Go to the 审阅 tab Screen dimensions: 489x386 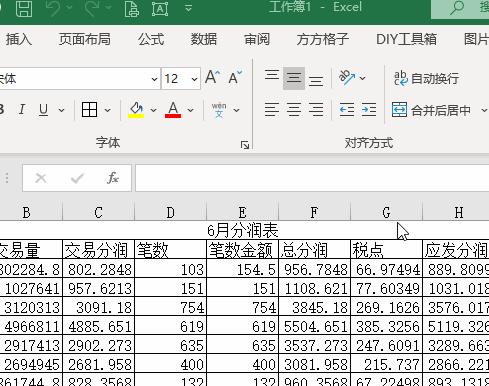pyautogui.click(x=257, y=39)
